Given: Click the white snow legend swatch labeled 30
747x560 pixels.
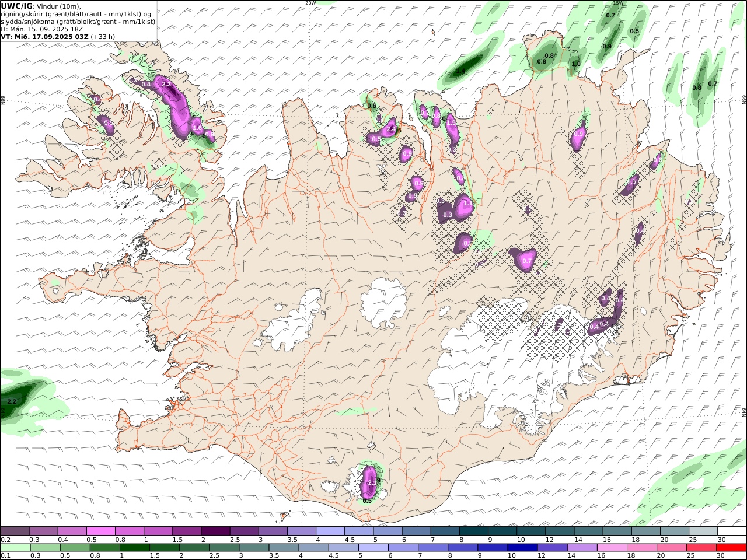Looking at the screenshot, I should tap(732, 531).
